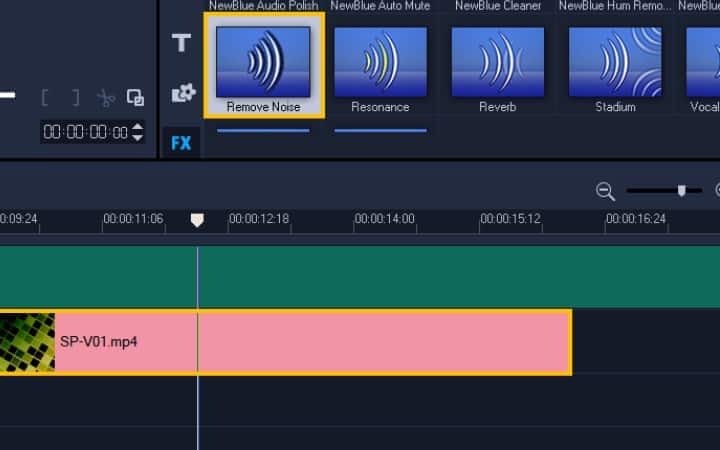Select the SP-V01.mp4 clip on timeline
The image size is (720, 450).
[x=300, y=342]
